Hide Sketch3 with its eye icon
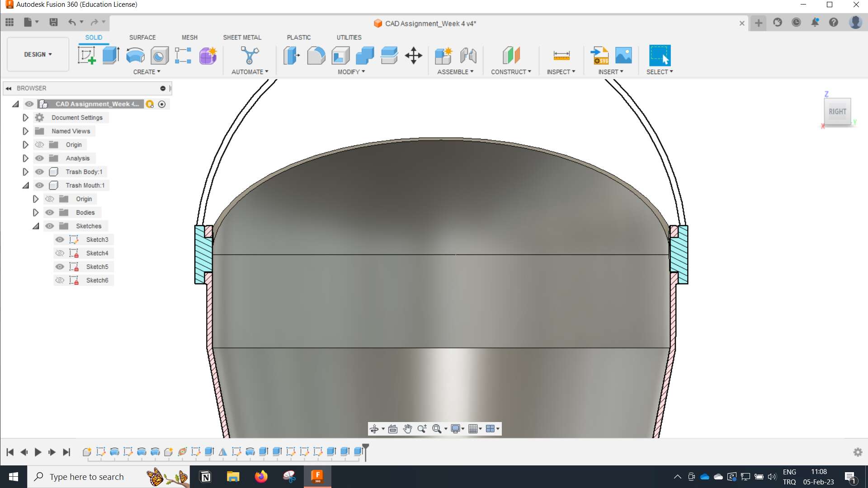 [x=60, y=239]
